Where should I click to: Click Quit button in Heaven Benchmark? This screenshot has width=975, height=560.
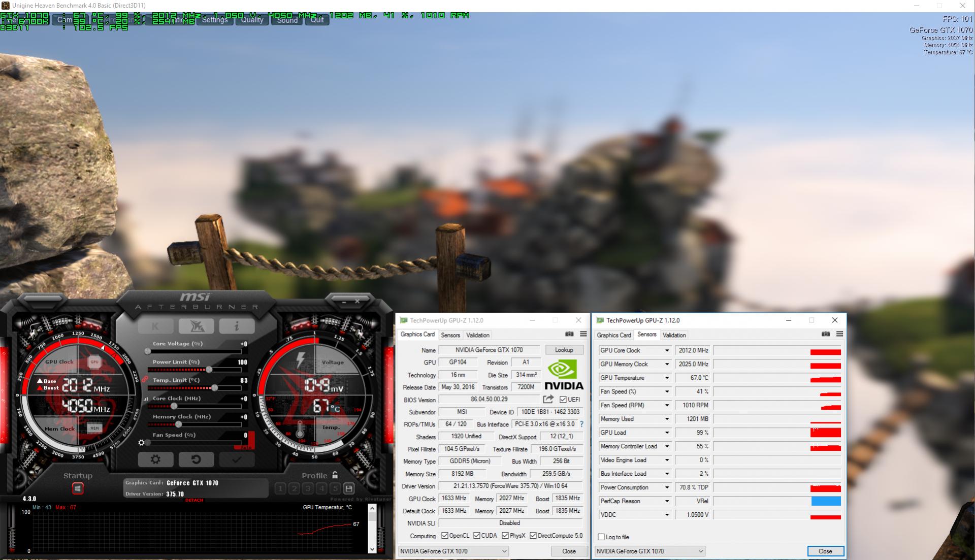click(x=317, y=20)
